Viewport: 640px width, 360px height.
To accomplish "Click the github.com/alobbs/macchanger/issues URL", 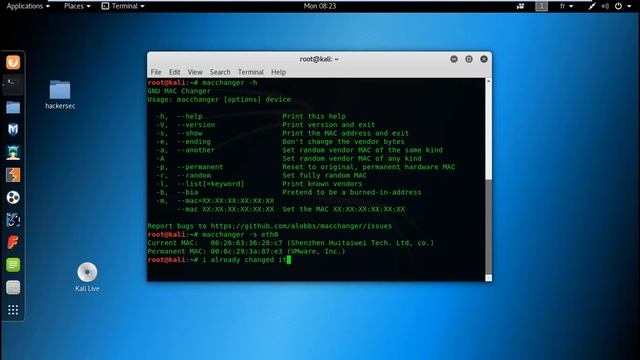I will 301,226.
